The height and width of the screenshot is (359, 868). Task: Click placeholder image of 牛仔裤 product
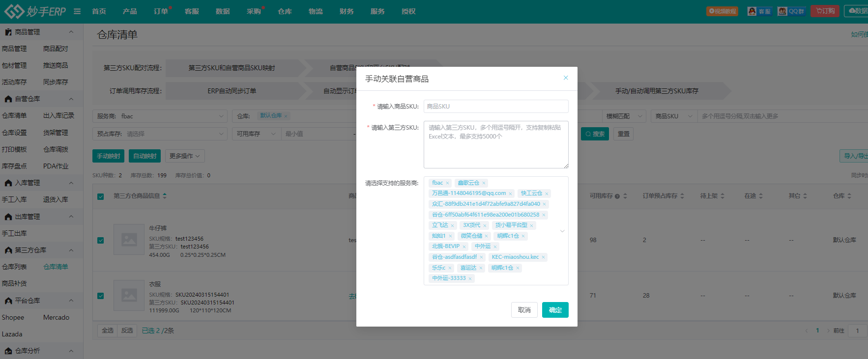[x=129, y=240]
